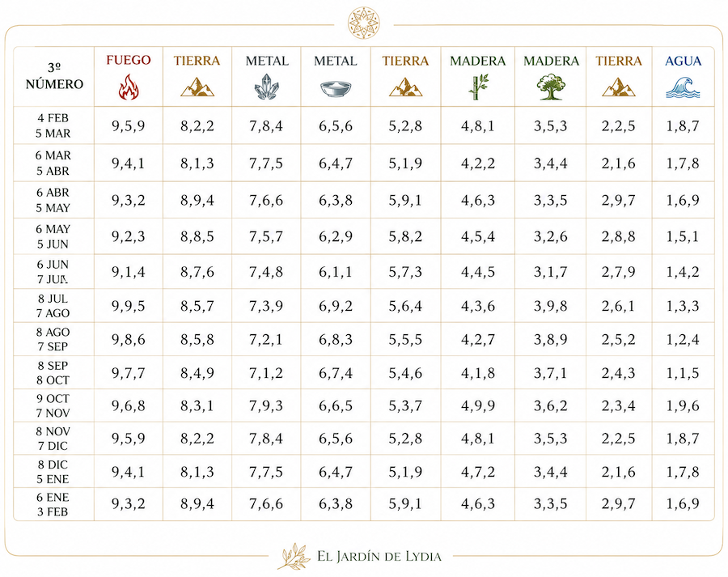The height and width of the screenshot is (577, 728).
Task: Click the leaf branch logo in footer
Action: click(294, 556)
